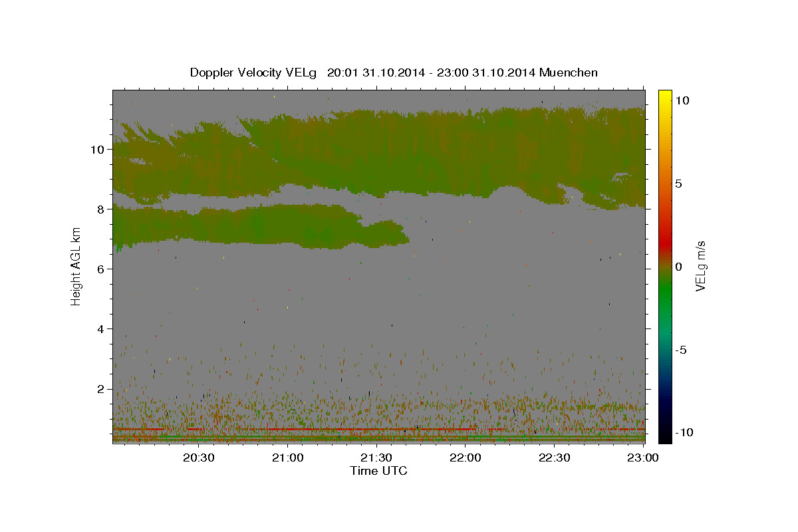Image resolution: width=798 pixels, height=532 pixels.
Task: Click the colorbar value 0 label
Action: pos(678,267)
